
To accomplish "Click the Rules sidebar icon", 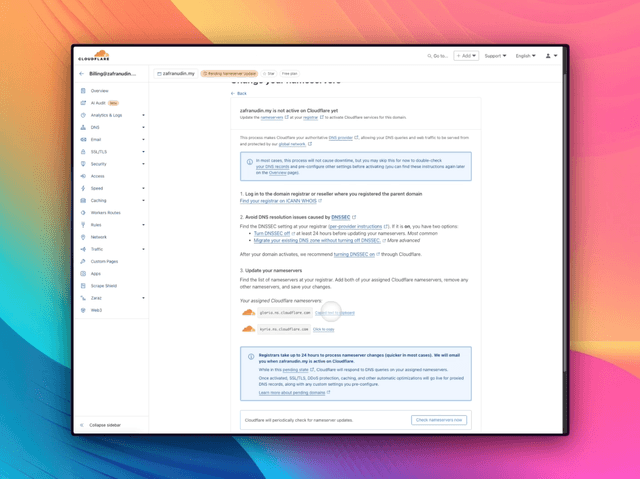I will coord(83,225).
